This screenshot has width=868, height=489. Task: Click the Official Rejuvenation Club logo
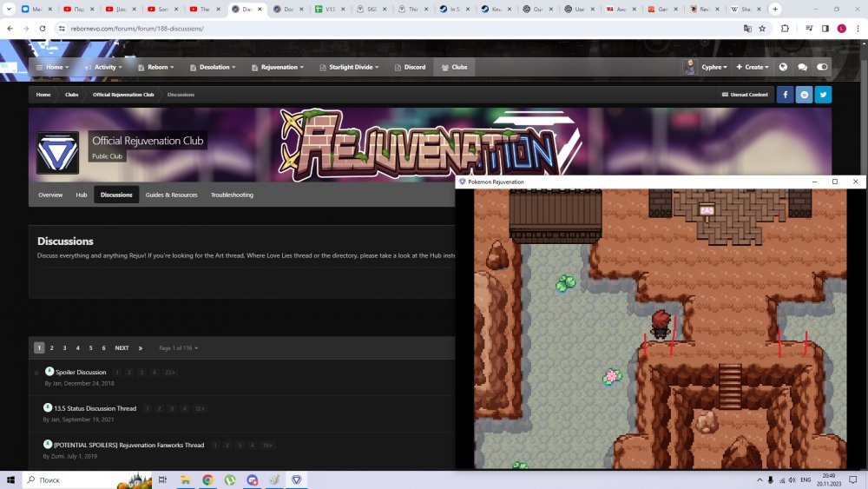[x=57, y=153]
